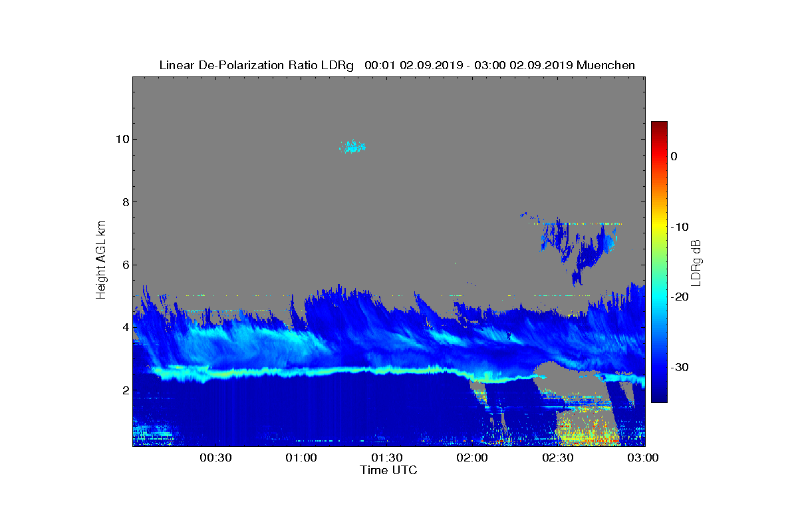This screenshot has width=798, height=532.
Task: Click the 'Time UTC' axis label
Action: [x=388, y=470]
